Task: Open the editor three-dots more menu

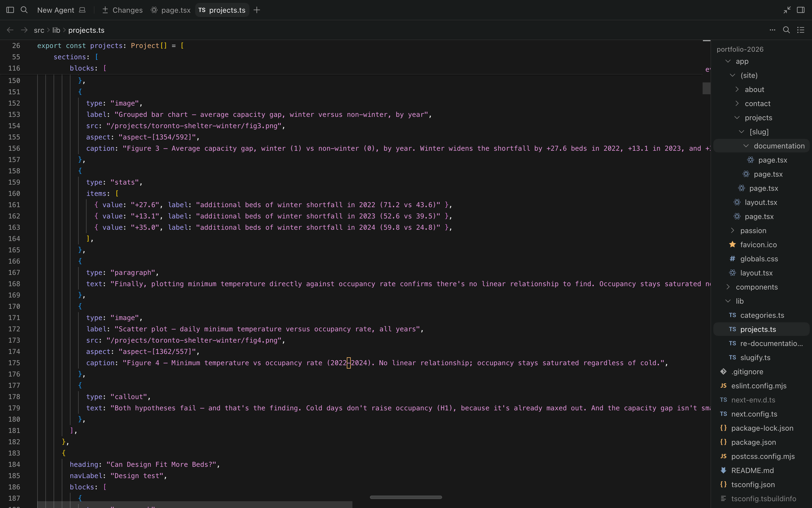Action: pos(773,30)
